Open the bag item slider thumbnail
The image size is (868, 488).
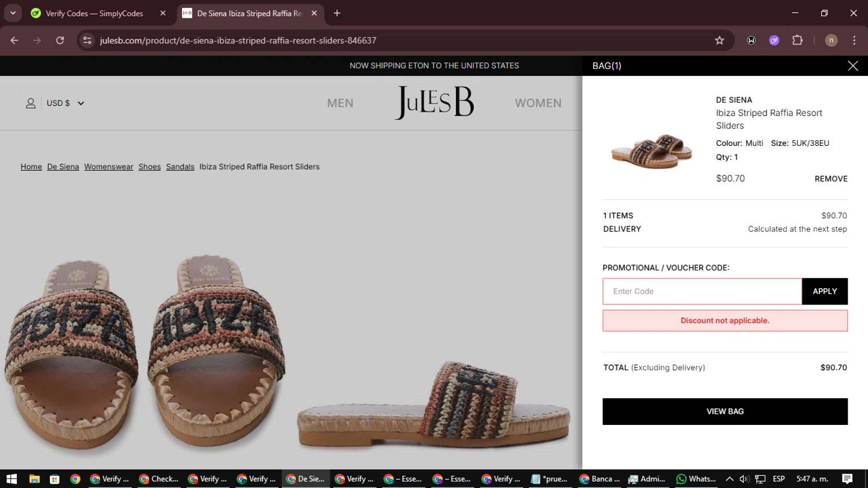pos(652,151)
